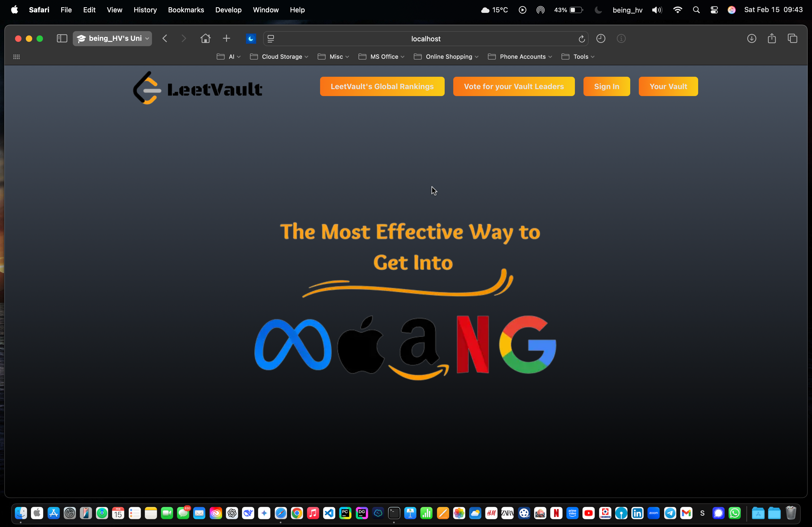
Task: Reload the localhost page
Action: pyautogui.click(x=582, y=39)
